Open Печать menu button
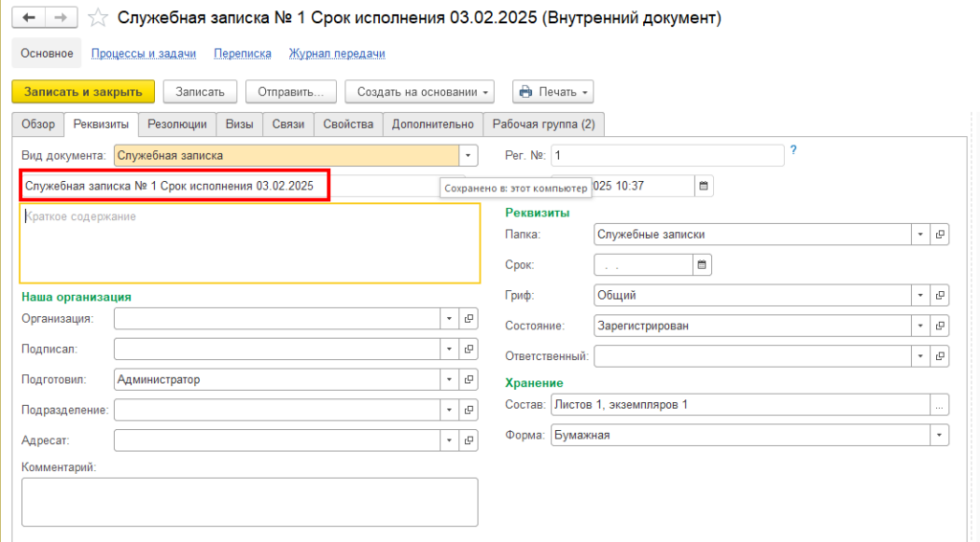Screen dimensions: 980x542 point(552,92)
